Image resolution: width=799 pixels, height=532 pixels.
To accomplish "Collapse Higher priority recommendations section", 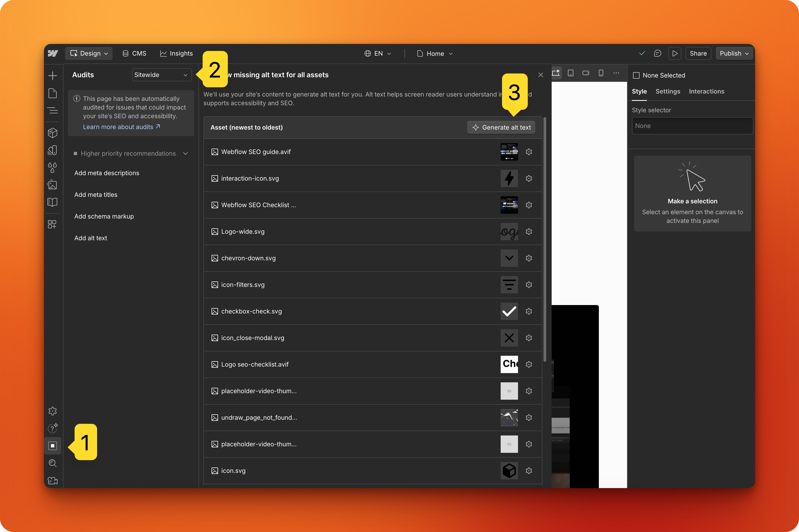I will [185, 154].
